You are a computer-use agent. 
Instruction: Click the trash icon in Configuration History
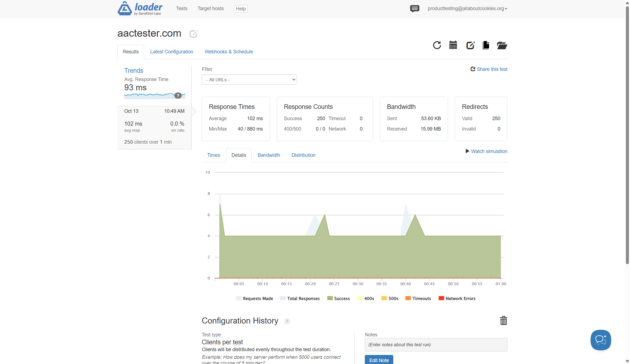click(503, 320)
